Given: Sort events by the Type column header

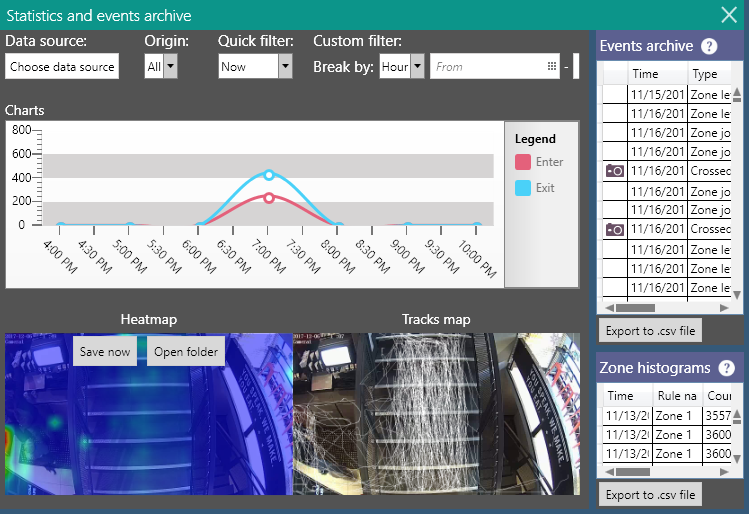Looking at the screenshot, I should click(x=712, y=74).
